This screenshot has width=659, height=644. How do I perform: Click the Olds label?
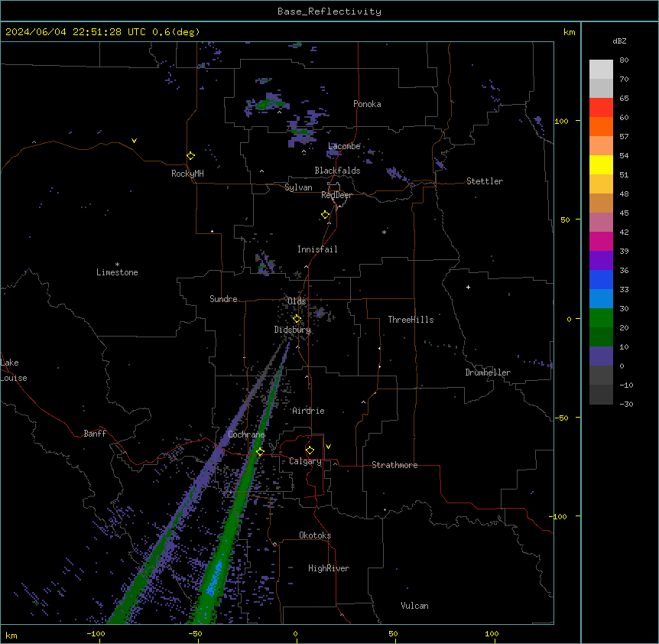(x=297, y=301)
